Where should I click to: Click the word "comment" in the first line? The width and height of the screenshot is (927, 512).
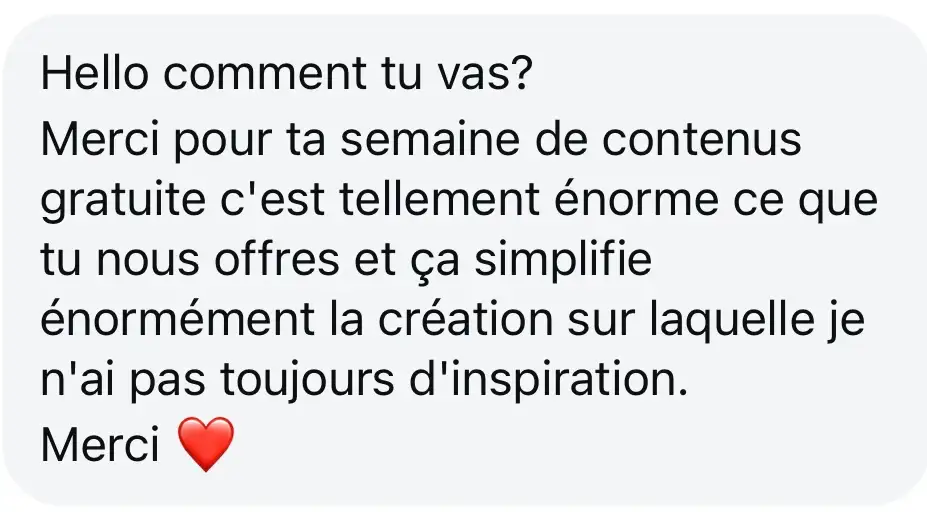[x=265, y=73]
